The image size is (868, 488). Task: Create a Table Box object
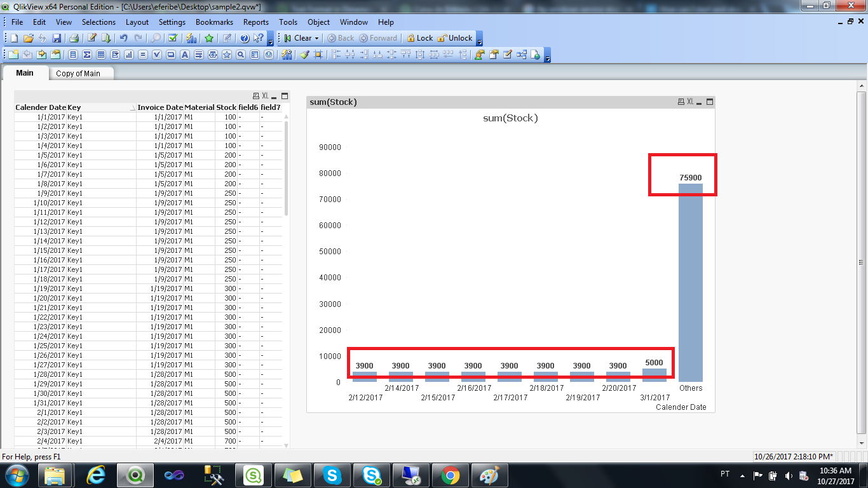[x=101, y=55]
